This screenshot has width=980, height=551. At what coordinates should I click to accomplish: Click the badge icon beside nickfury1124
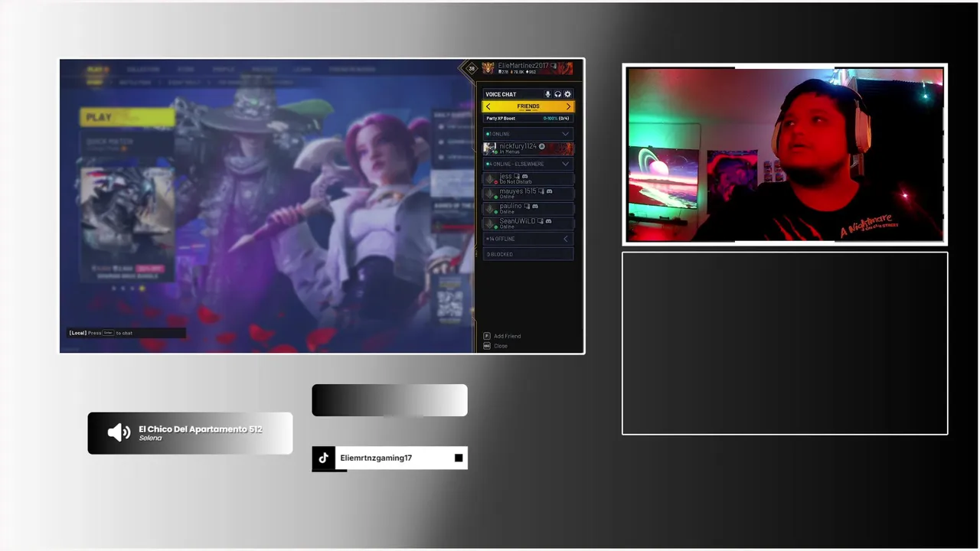[x=542, y=146]
